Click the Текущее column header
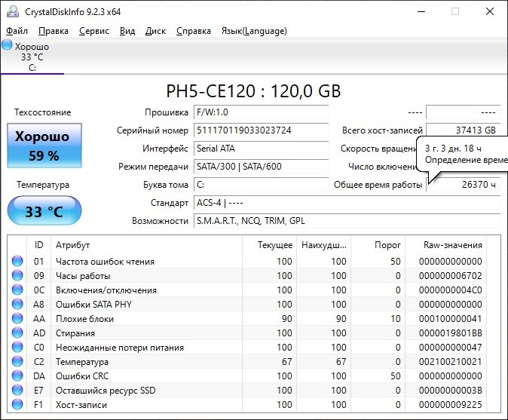This screenshot has height=420, width=508. (269, 245)
